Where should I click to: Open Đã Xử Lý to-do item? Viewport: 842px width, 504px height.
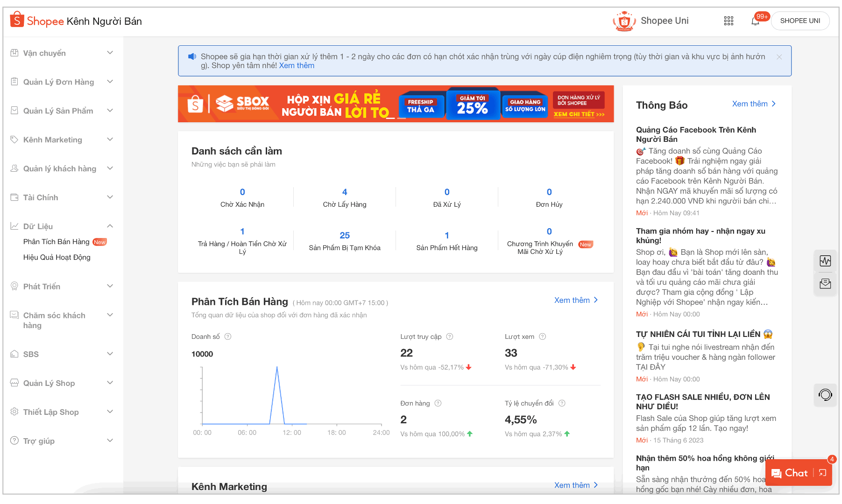[447, 198]
